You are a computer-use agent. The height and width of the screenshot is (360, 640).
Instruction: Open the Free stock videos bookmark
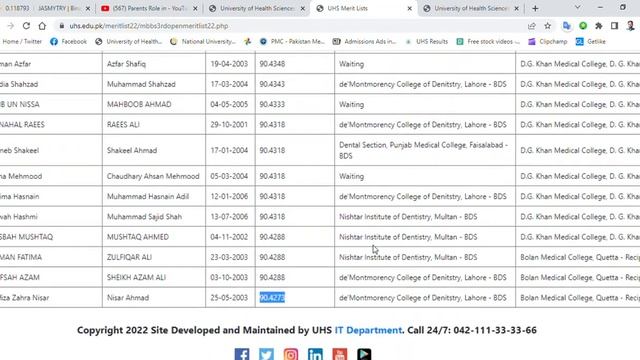pyautogui.click(x=488, y=41)
